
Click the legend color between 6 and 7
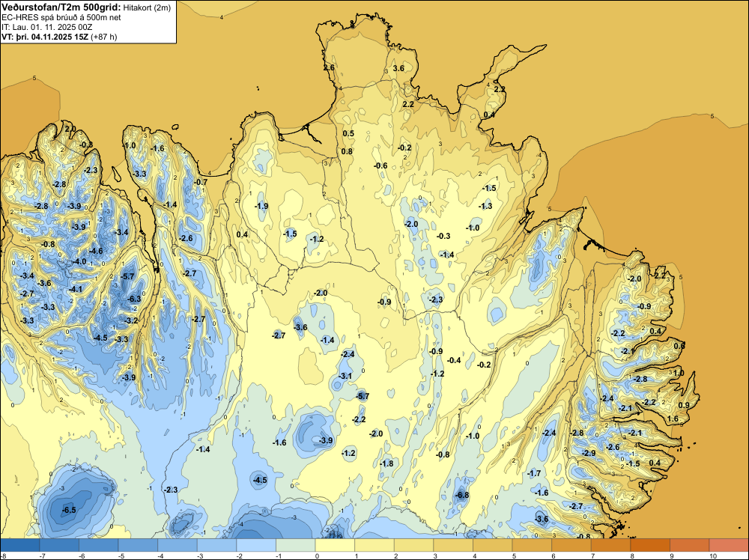point(571,545)
